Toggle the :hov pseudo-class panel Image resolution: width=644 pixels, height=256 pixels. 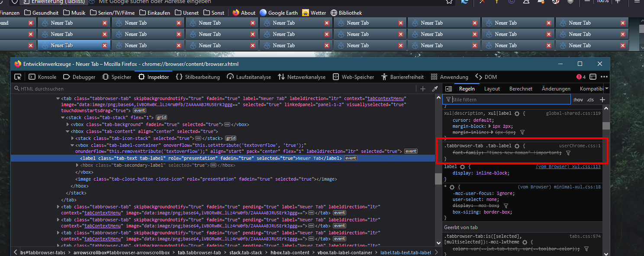[x=577, y=100]
